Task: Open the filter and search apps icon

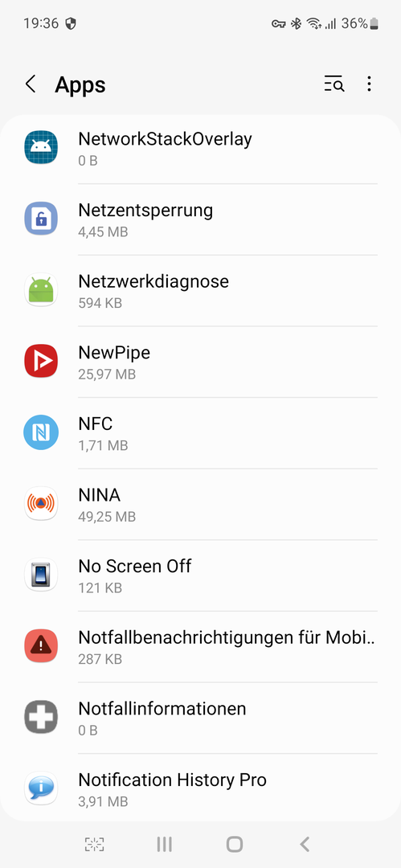Action: point(334,84)
